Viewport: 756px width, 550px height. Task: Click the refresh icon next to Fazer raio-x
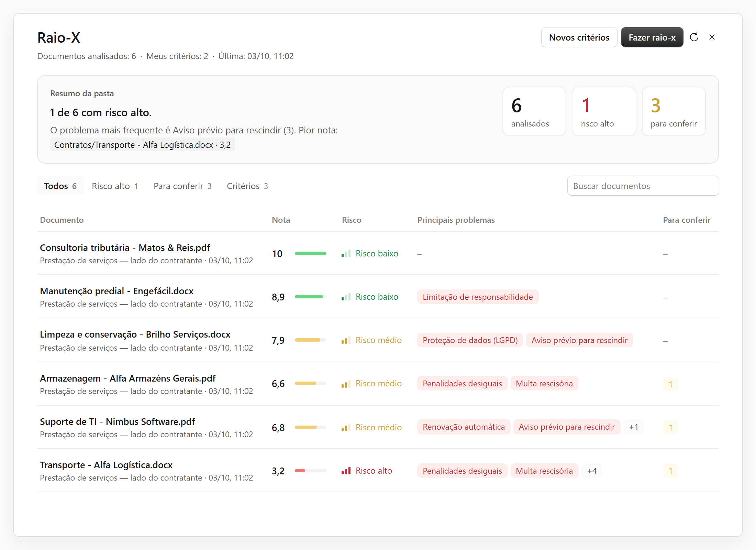(x=694, y=37)
